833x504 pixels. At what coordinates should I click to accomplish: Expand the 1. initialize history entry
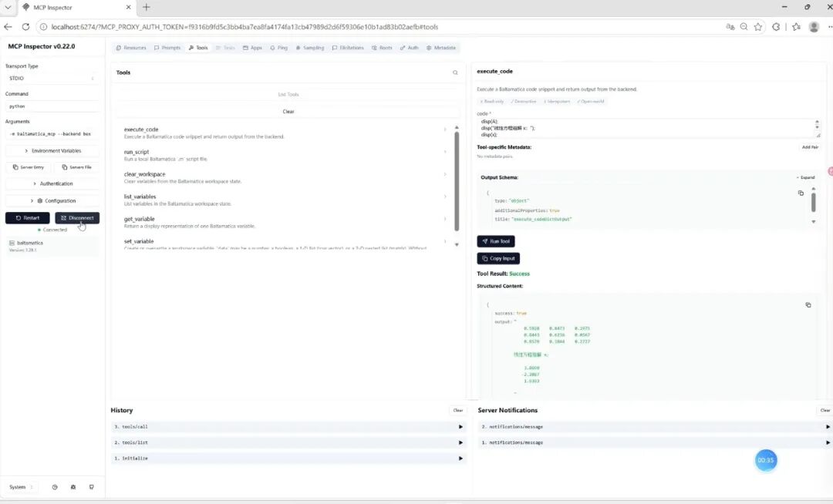288,459
